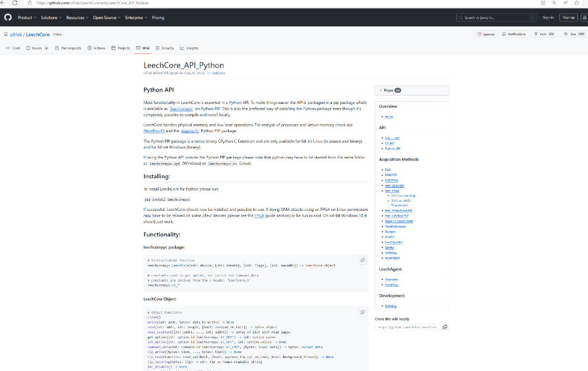Open the Solutions dropdown menu
The image size is (588, 371).
51,17
